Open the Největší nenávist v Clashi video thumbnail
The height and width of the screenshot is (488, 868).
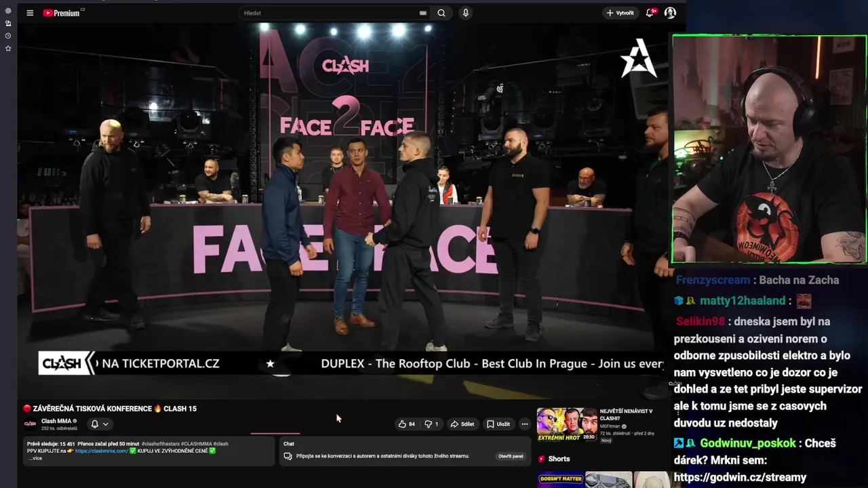click(x=568, y=425)
